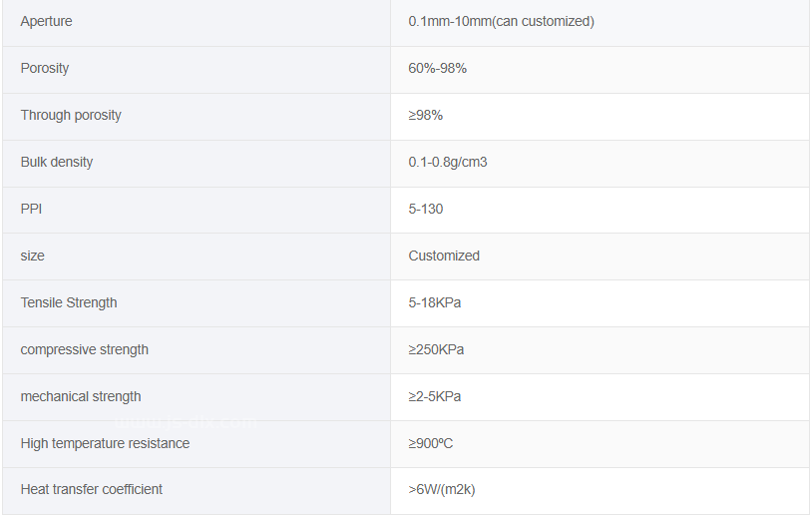Screen dimensions: 812x518
Task: Select the ≥98% through porosity value
Action: [x=425, y=115]
